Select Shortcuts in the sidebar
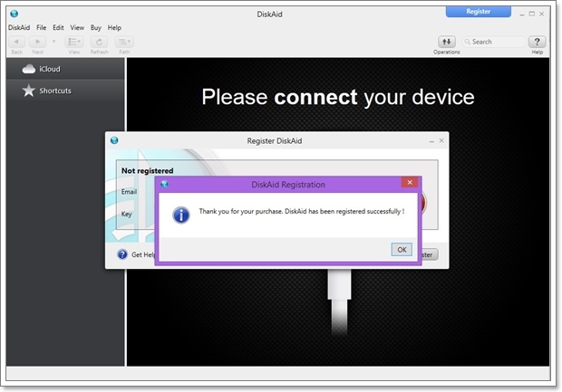Image resolution: width=562 pixels, height=392 pixels. click(65, 91)
